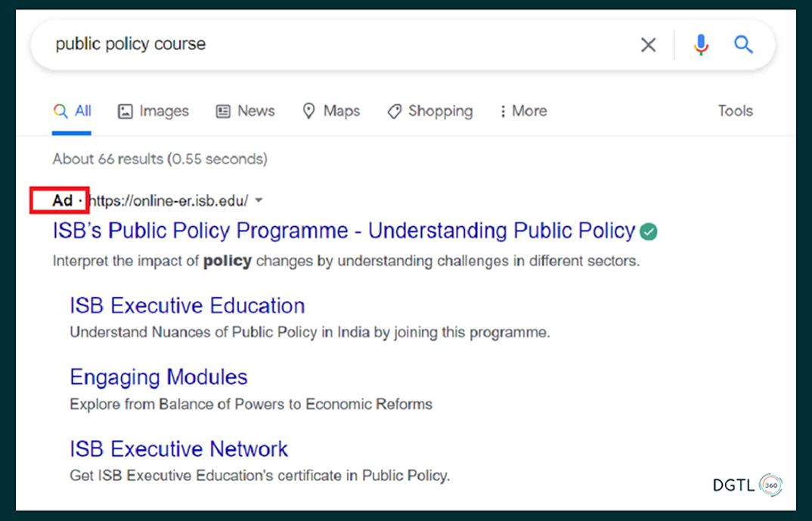Open the ISB Executive Education sitelink
812x521 pixels.
tap(187, 305)
